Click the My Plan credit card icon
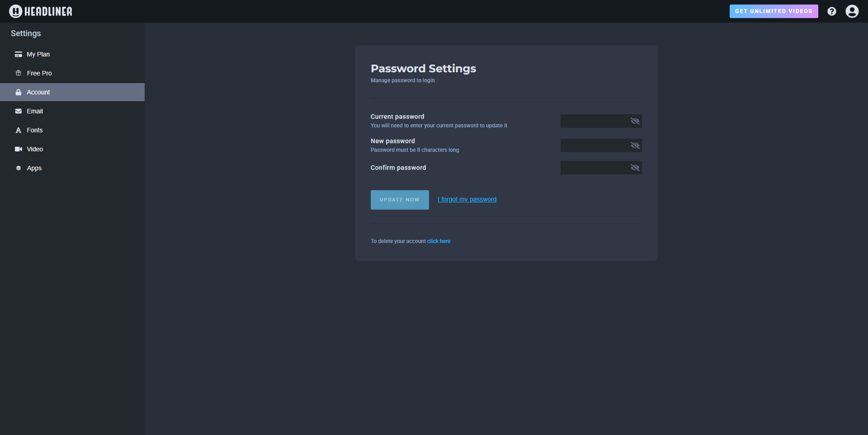Image resolution: width=868 pixels, height=435 pixels. pyautogui.click(x=19, y=54)
